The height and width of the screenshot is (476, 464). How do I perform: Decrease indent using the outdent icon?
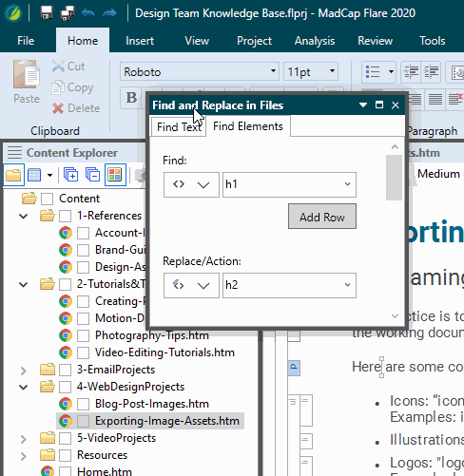pyautogui.click(x=411, y=72)
